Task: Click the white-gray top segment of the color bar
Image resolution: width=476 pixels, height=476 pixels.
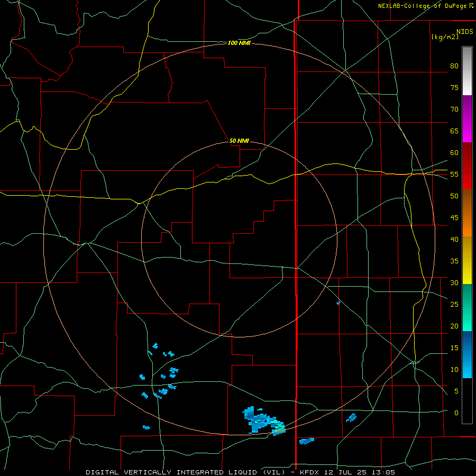Action: 467,71
